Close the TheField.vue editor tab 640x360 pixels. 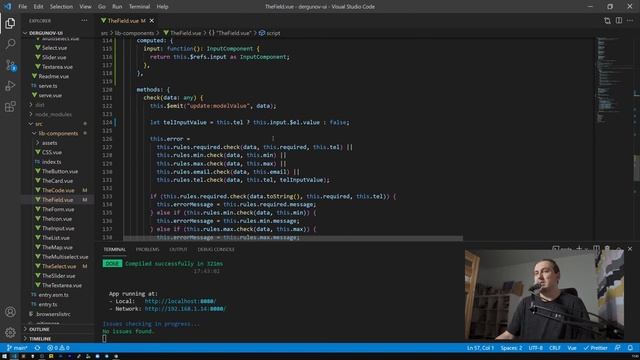[152, 20]
